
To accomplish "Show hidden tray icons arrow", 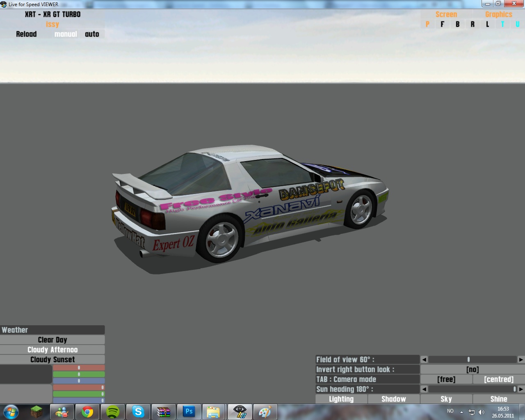I will tap(461, 412).
